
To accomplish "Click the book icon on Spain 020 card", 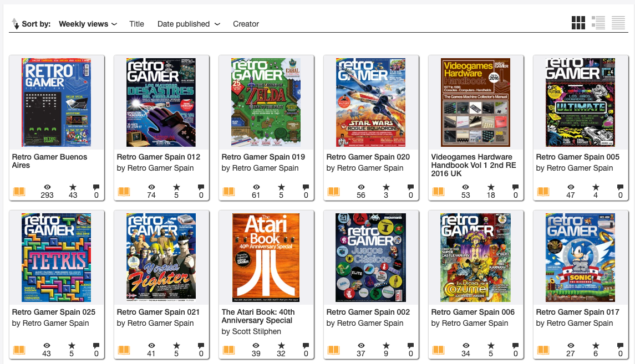I will coord(334,191).
